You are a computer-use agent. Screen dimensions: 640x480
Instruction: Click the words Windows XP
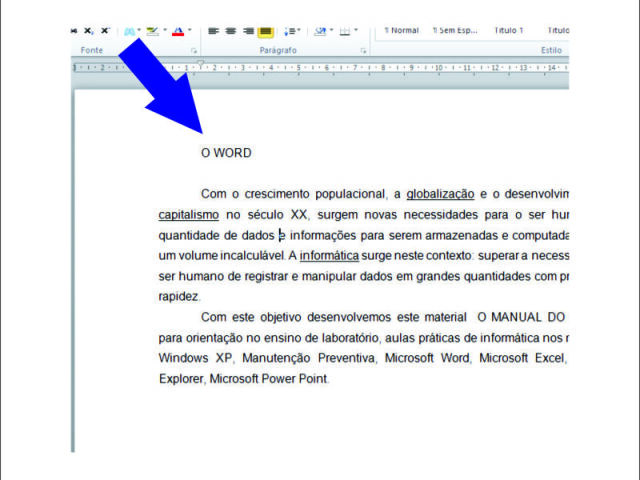[195, 358]
